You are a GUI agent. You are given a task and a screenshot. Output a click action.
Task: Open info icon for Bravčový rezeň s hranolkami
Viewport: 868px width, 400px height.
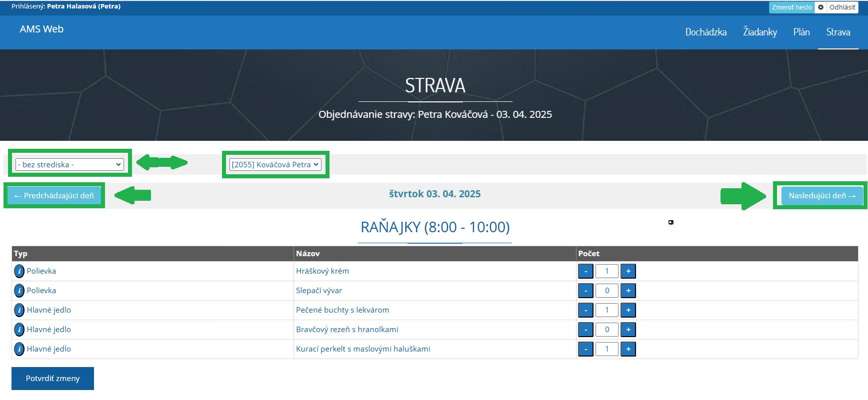click(19, 330)
